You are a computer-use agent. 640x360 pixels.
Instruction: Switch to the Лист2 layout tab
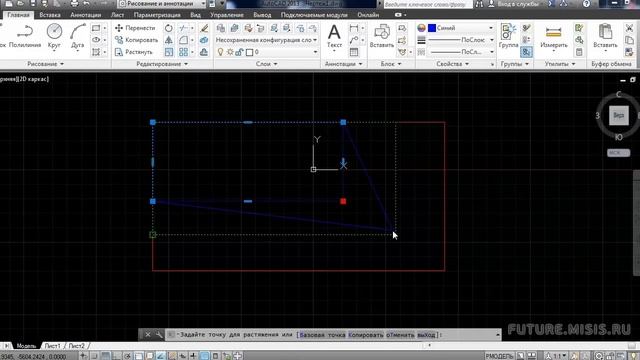[x=76, y=346]
